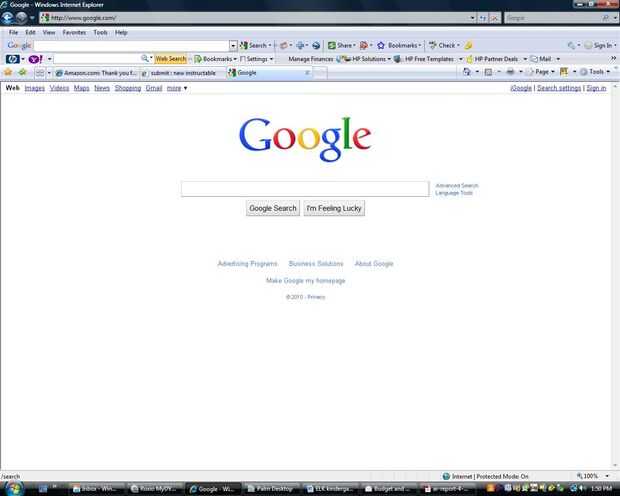
Task: Click the magnifier icon in the IE search box
Action: (x=605, y=18)
